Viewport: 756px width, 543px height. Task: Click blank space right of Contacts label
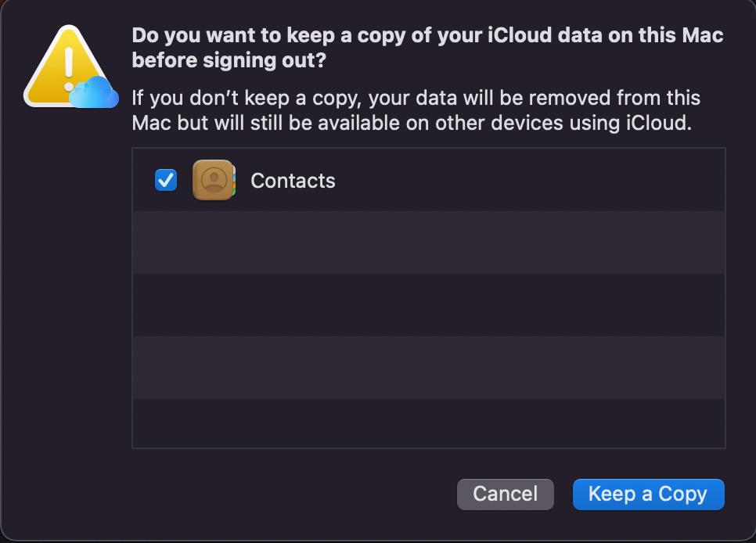(x=532, y=181)
